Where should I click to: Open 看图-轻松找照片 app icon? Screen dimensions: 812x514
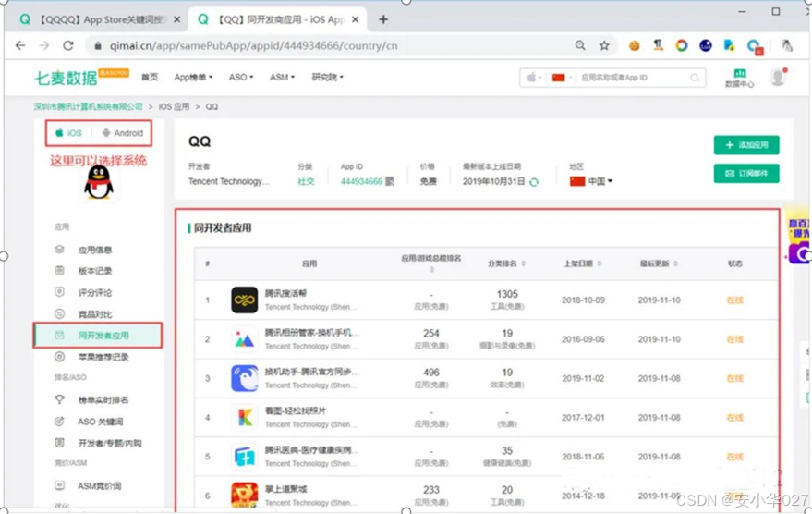pos(245,418)
